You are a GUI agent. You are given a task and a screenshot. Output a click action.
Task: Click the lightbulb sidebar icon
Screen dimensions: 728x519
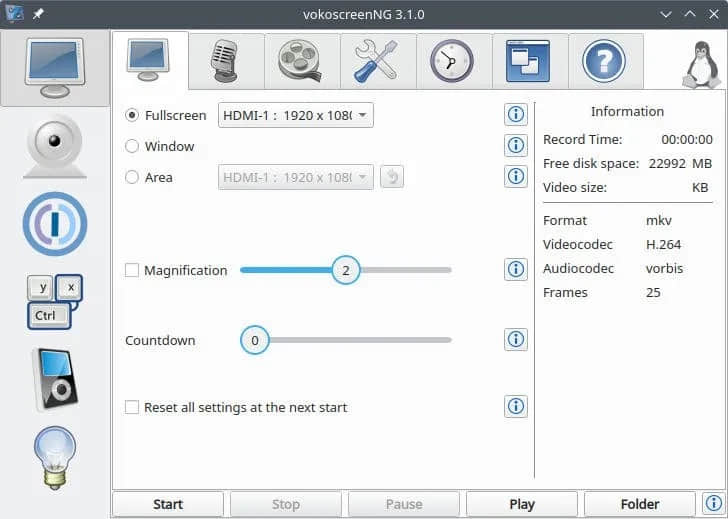55,457
